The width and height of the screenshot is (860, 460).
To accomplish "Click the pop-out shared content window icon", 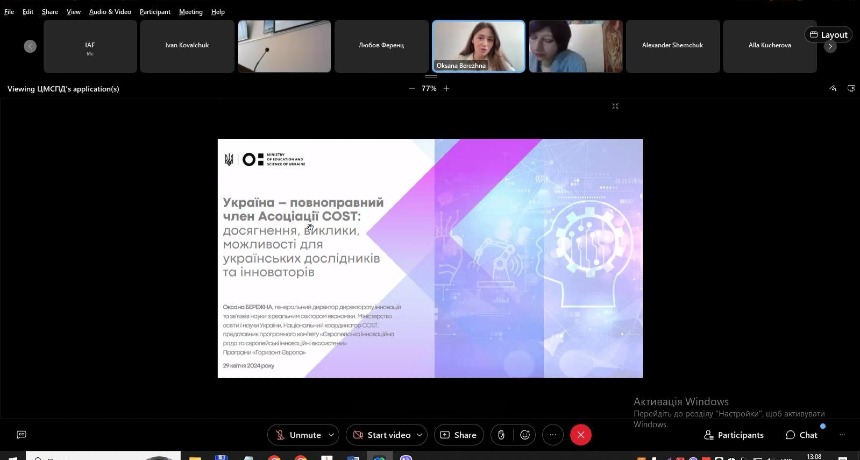I will pyautogui.click(x=851, y=88).
